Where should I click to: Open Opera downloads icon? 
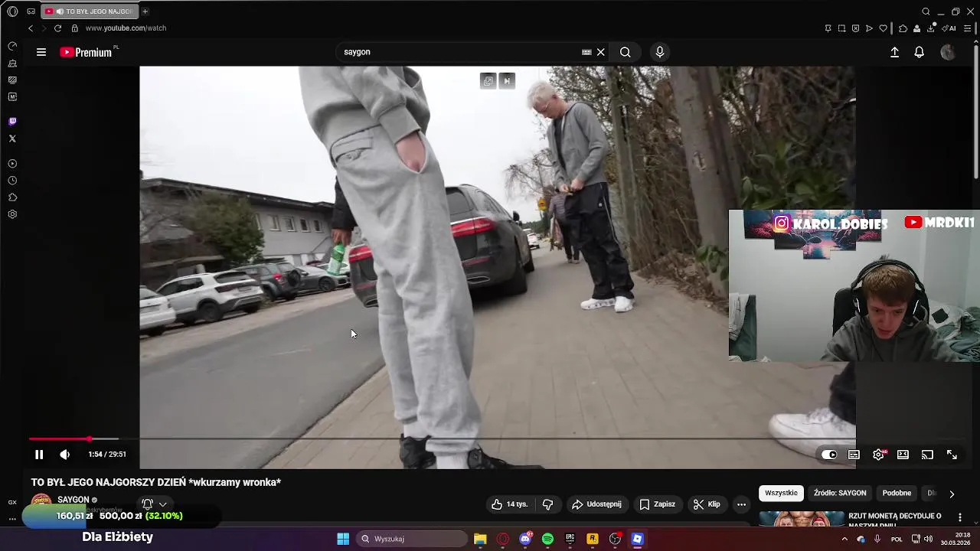tap(931, 28)
